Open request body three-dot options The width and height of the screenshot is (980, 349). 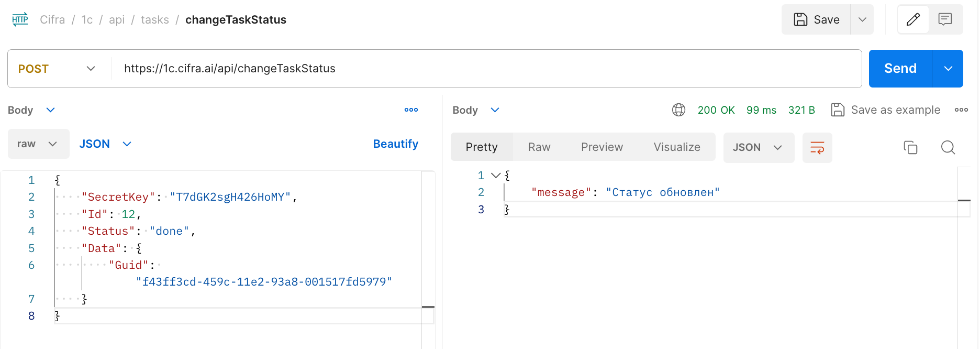coord(411,110)
